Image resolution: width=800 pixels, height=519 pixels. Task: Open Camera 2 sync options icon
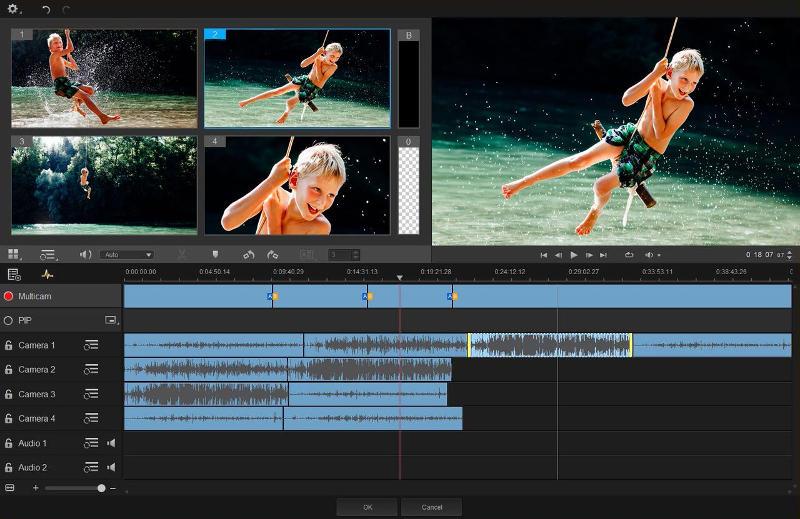coord(91,369)
